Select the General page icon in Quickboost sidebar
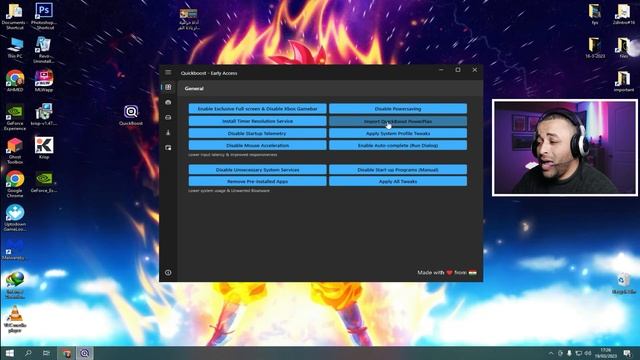Screen dimensions: 640x360 [x=168, y=87]
